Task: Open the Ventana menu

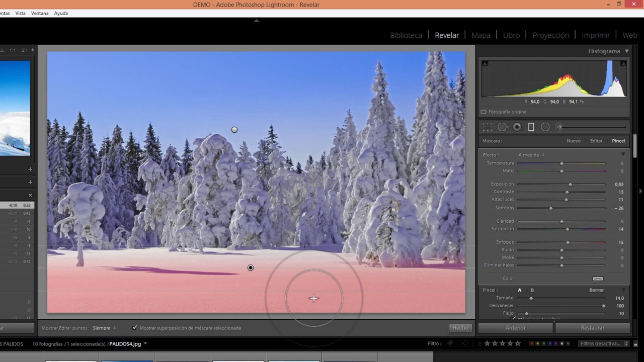Action: click(40, 14)
